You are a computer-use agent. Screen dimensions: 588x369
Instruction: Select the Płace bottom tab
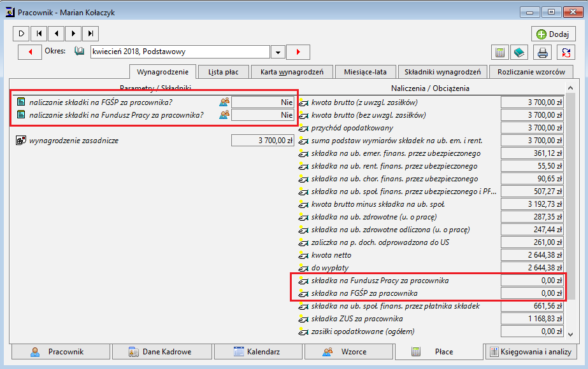[x=439, y=352]
